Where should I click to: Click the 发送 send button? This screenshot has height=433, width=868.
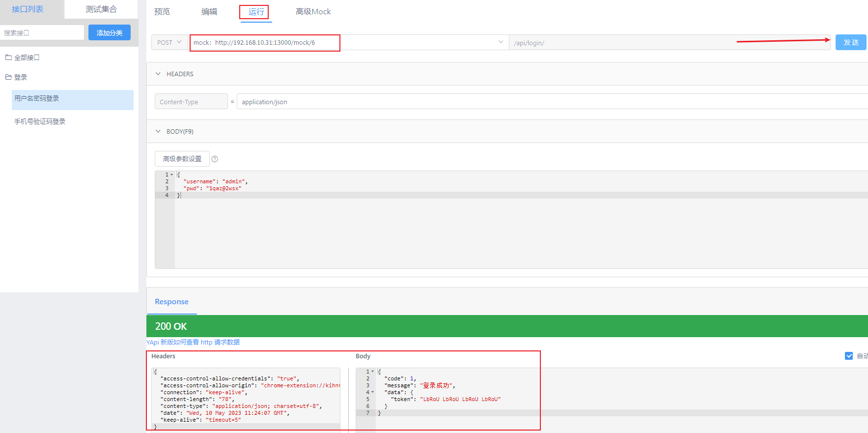851,42
